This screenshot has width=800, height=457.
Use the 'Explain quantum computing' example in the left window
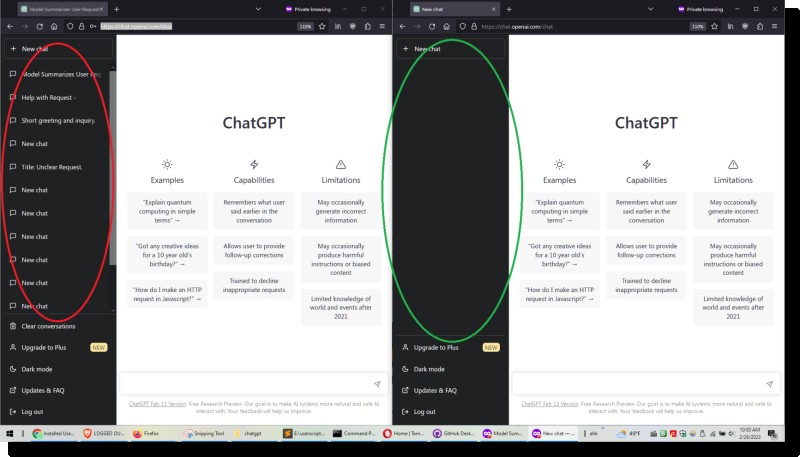[167, 211]
